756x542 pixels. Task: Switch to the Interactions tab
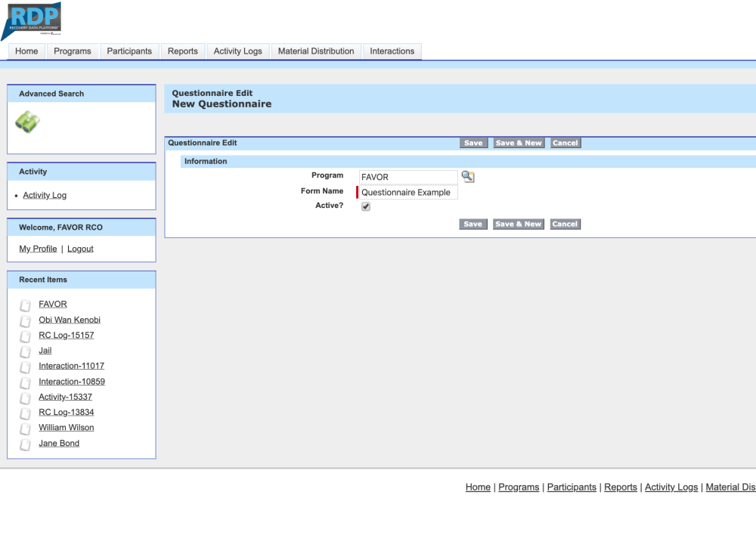point(392,51)
